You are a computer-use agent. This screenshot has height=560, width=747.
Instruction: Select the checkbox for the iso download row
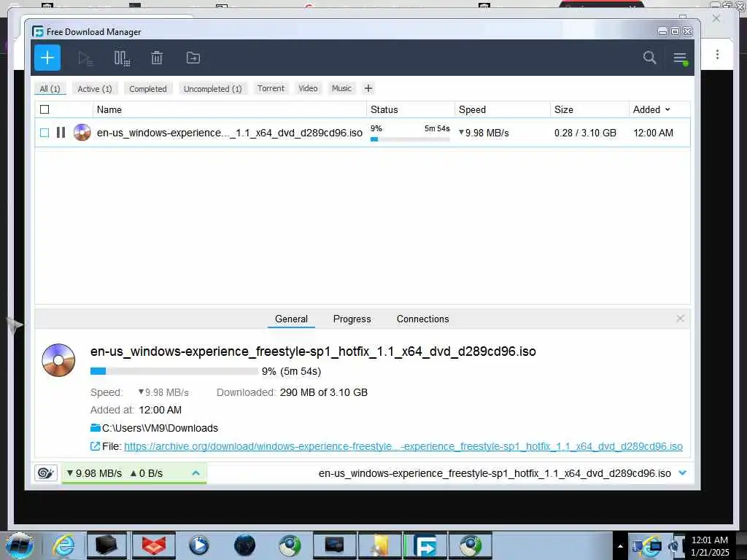click(44, 133)
